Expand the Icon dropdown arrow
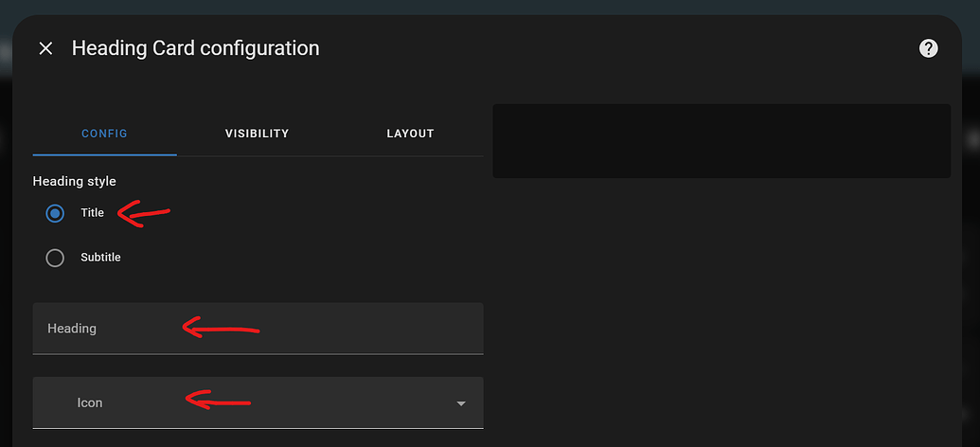The height and width of the screenshot is (447, 980). [x=461, y=403]
